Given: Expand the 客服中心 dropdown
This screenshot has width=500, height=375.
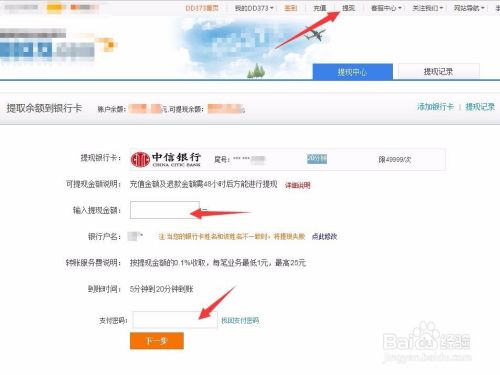Looking at the screenshot, I should pos(386,8).
